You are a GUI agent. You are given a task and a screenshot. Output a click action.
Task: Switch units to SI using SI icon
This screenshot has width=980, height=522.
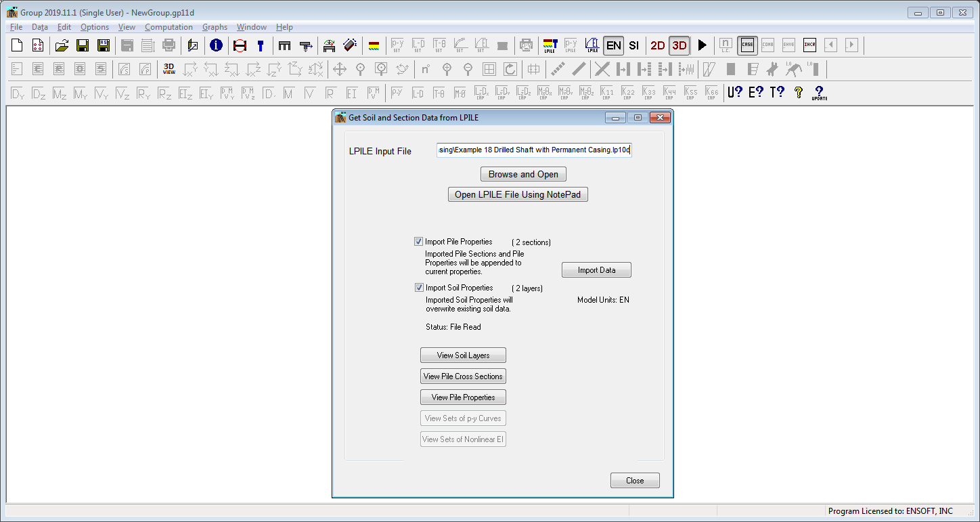634,45
